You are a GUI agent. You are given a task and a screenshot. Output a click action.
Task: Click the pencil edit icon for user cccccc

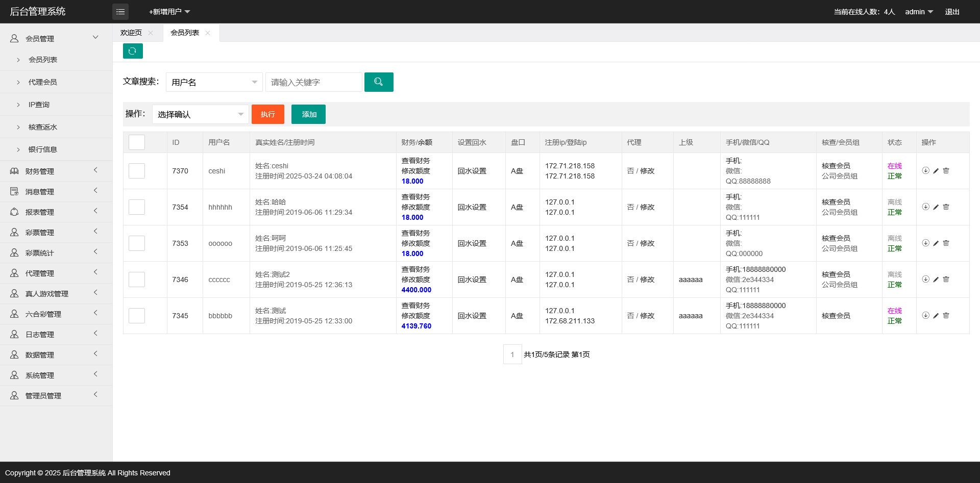click(936, 279)
